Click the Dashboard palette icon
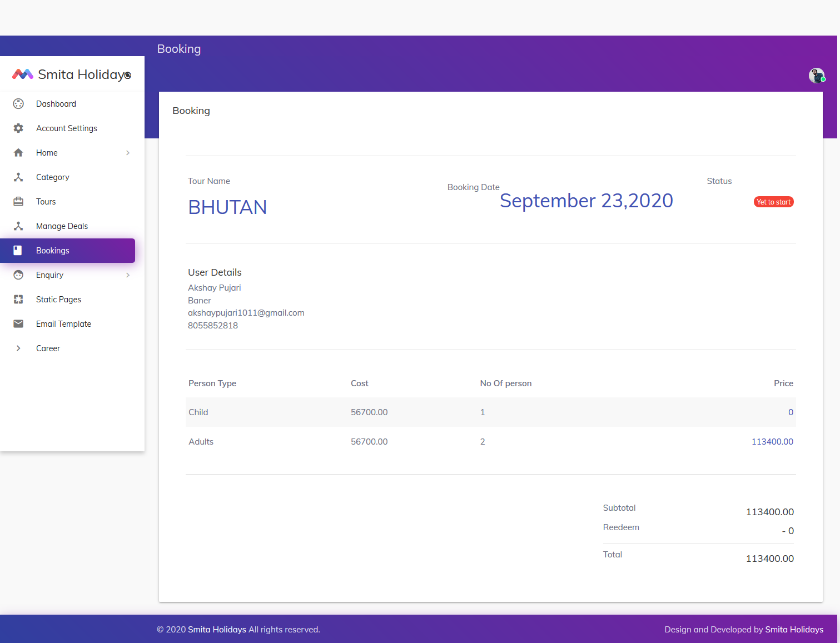Image resolution: width=840 pixels, height=643 pixels. pos(18,104)
